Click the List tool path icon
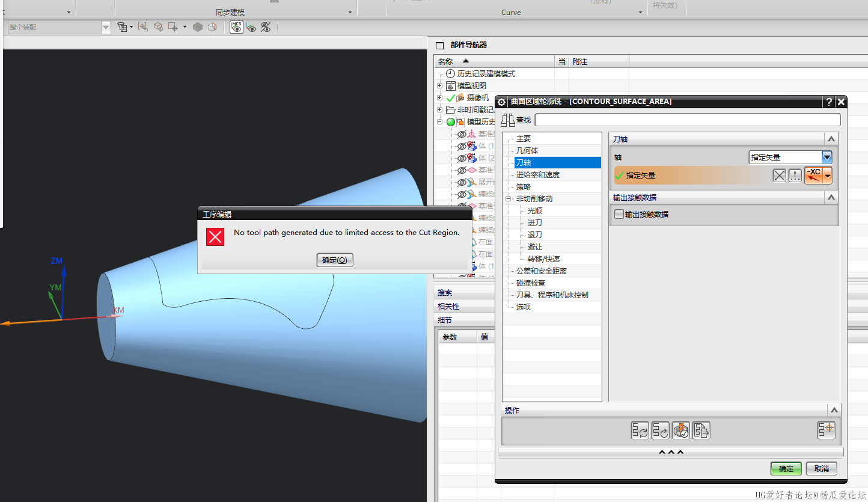Image resolution: width=868 pixels, height=502 pixels. (x=701, y=430)
